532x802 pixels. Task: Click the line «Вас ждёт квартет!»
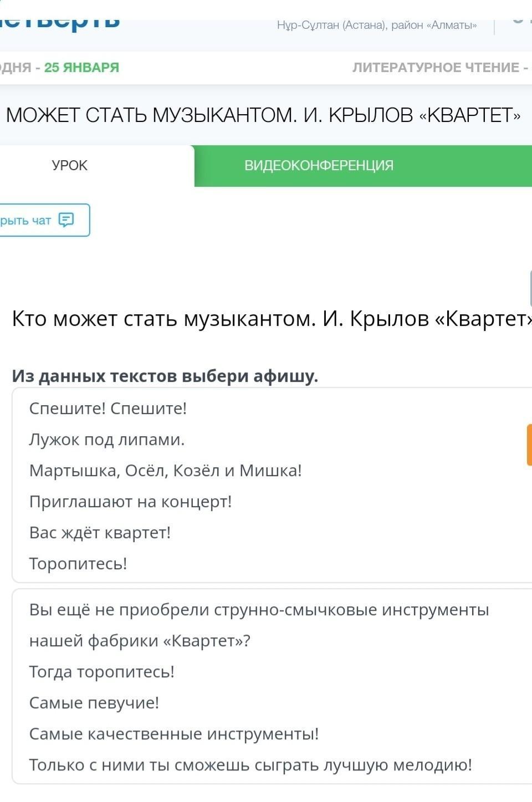100,533
